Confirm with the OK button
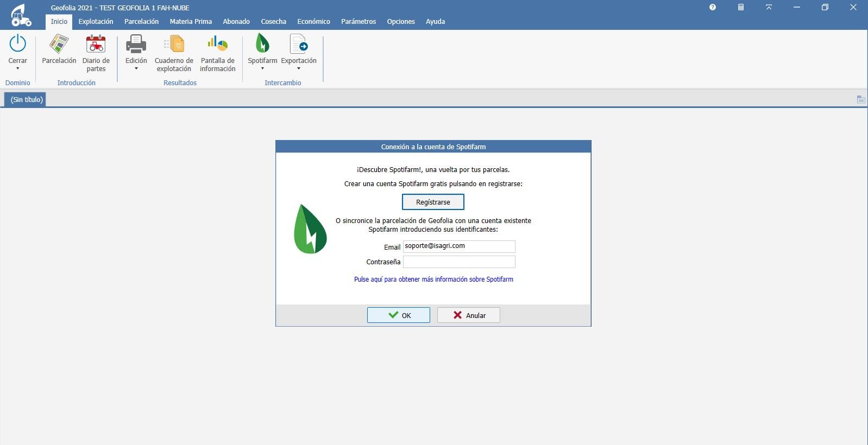Screen dimensions: 868x445 pos(398,315)
